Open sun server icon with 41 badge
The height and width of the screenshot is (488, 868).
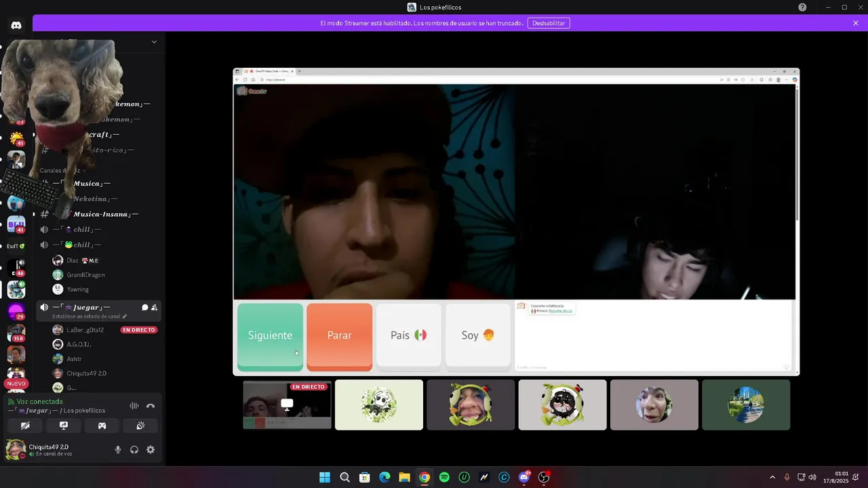[x=16, y=138]
